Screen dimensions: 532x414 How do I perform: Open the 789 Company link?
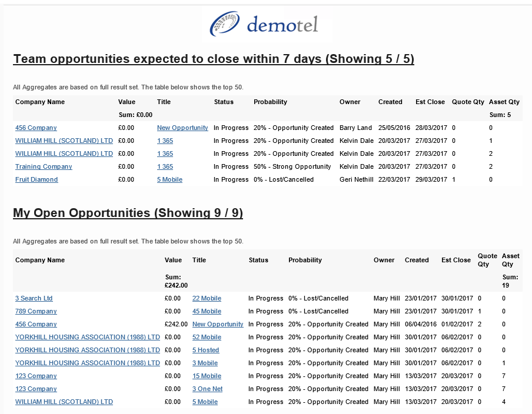(x=36, y=311)
